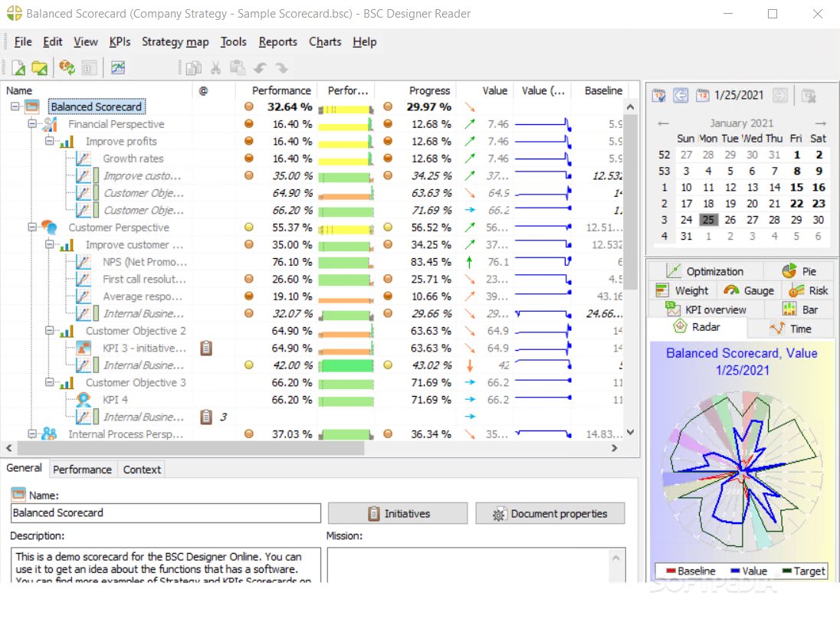This screenshot has width=840, height=635.
Task: Click the Target legend swatch
Action: coord(786,571)
